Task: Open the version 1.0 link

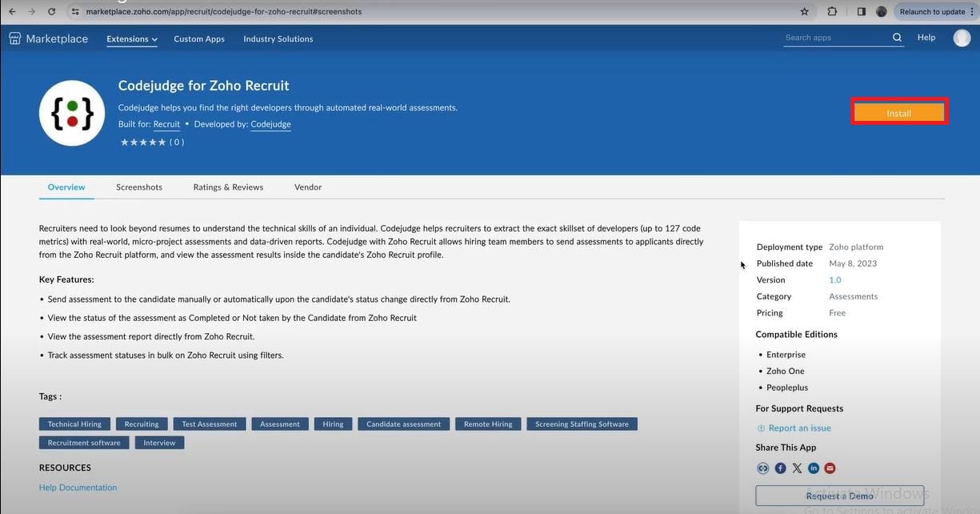Action: [835, 280]
